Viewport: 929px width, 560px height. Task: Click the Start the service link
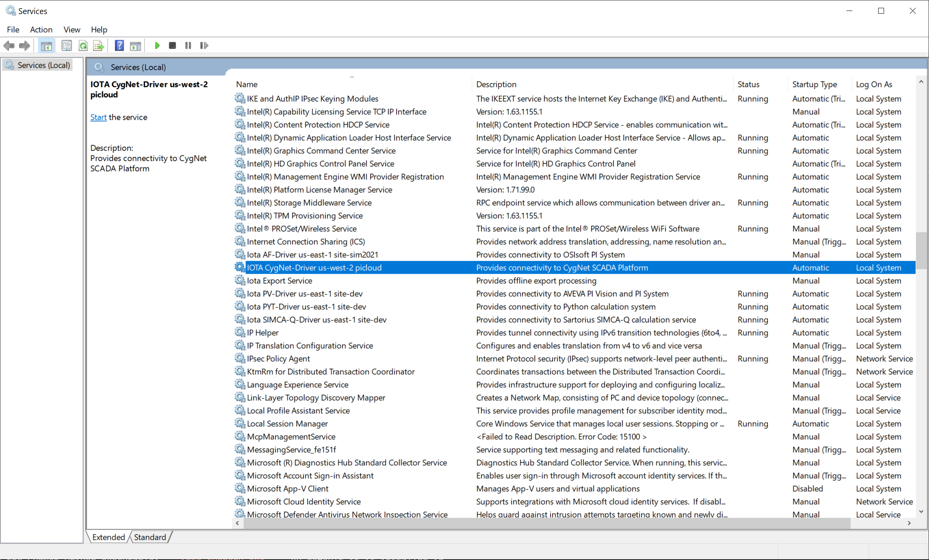point(98,117)
